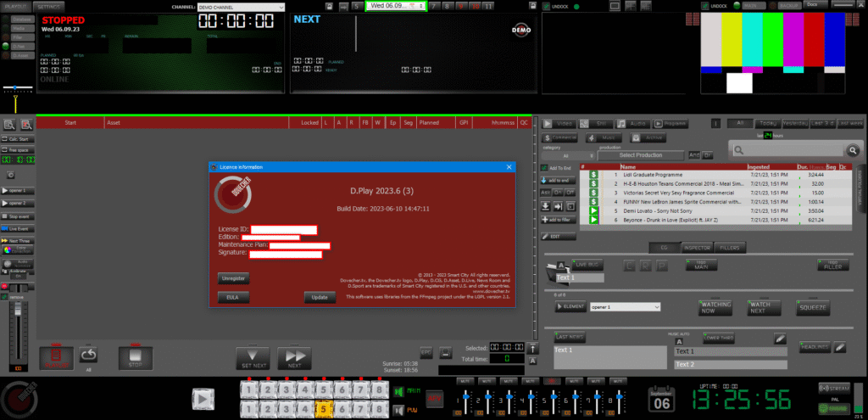Click the green play icon beside Demi Lovato
Image resolution: width=868 pixels, height=420 pixels.
coord(594,210)
